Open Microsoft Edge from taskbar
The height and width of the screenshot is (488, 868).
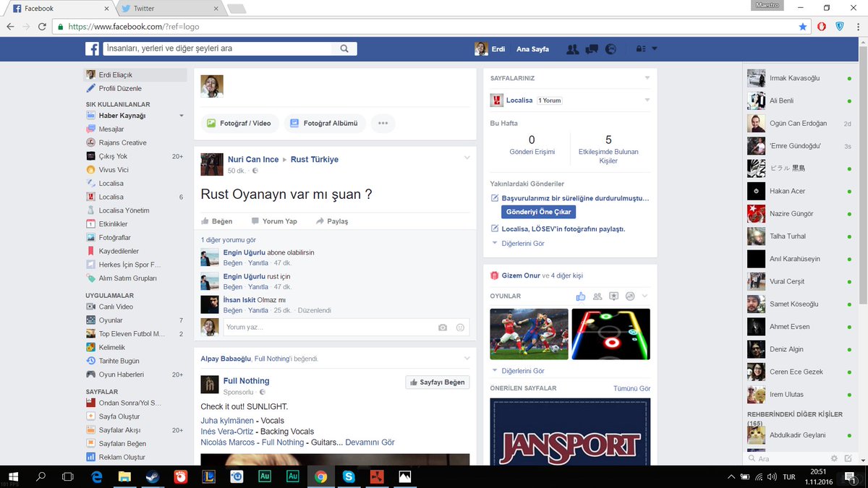tap(97, 476)
